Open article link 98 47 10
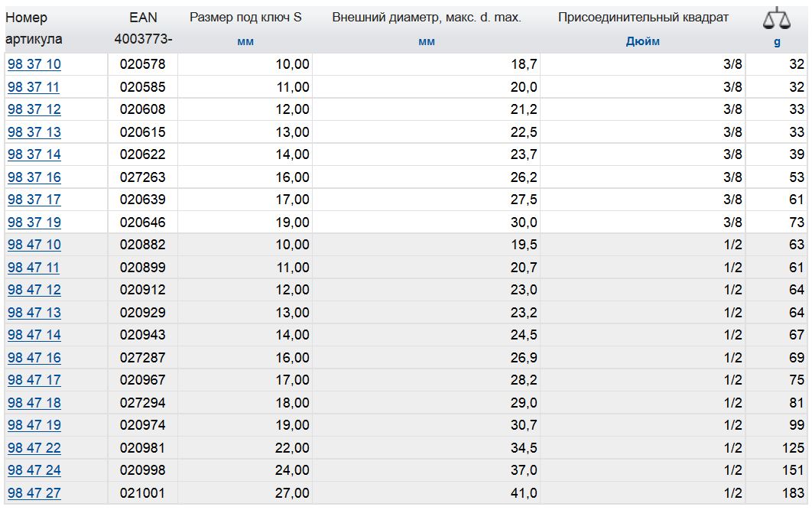Viewport: 812px width, 510px height. pos(34,245)
